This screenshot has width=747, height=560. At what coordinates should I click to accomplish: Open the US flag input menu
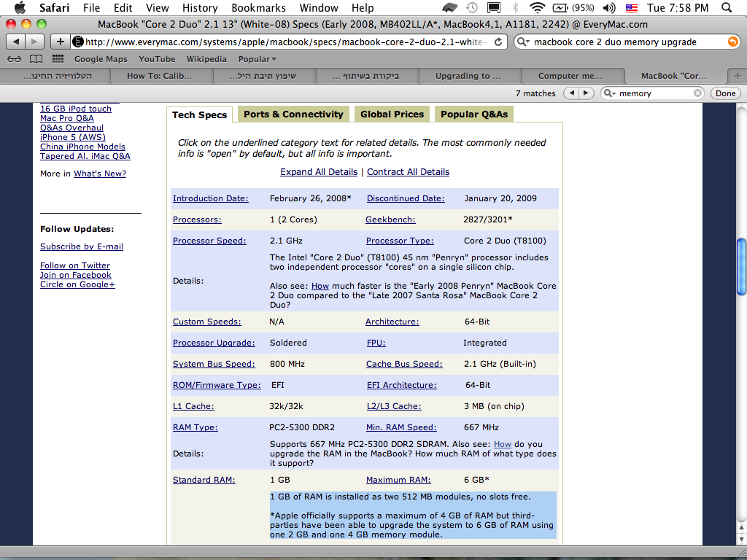click(631, 7)
